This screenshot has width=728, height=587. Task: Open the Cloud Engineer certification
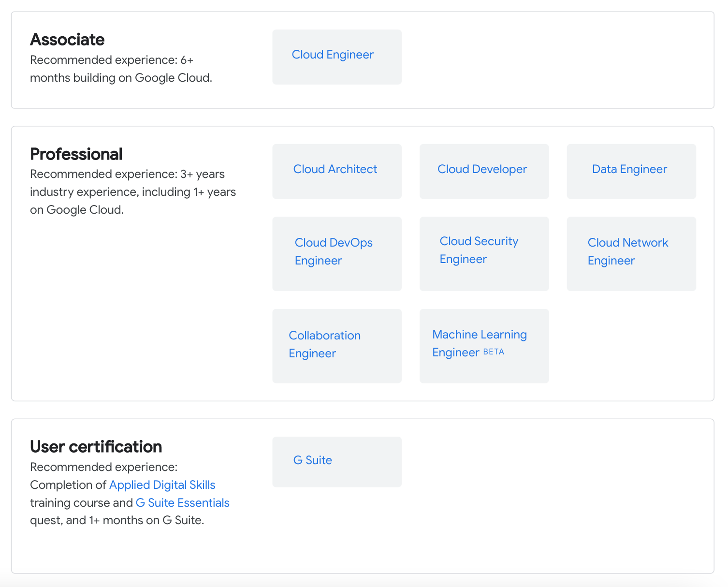[x=337, y=57]
